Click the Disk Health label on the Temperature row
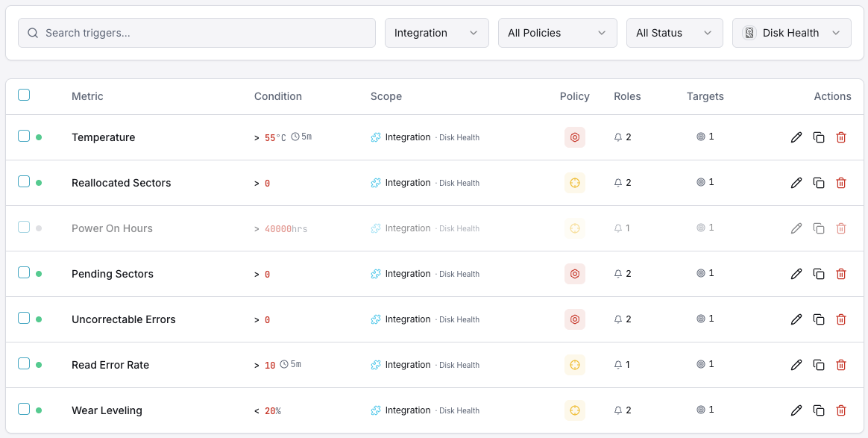Screen dimensions: 868x438 click(x=459, y=137)
